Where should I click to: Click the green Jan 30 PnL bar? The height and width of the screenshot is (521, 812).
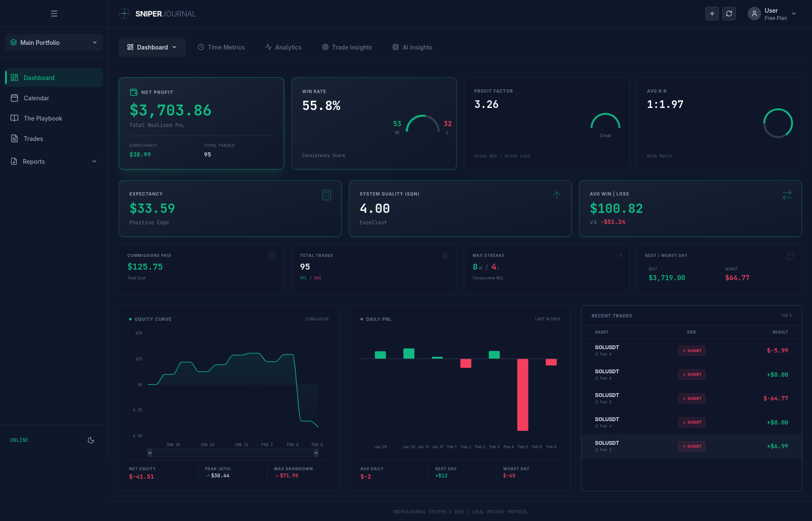coord(409,353)
